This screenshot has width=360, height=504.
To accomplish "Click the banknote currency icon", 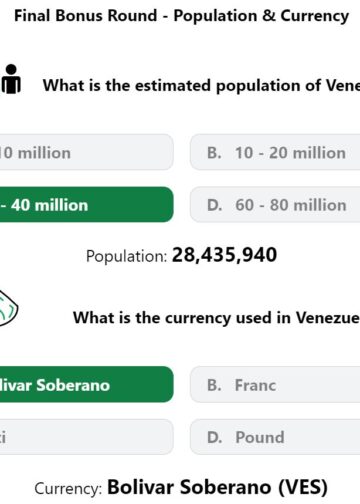I will pos(9,309).
